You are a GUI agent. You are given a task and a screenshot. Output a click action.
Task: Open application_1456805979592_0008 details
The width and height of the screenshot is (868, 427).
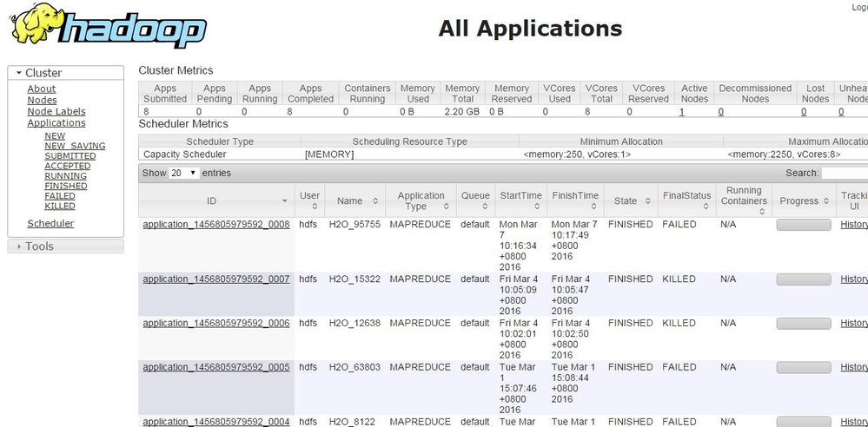tap(215, 225)
